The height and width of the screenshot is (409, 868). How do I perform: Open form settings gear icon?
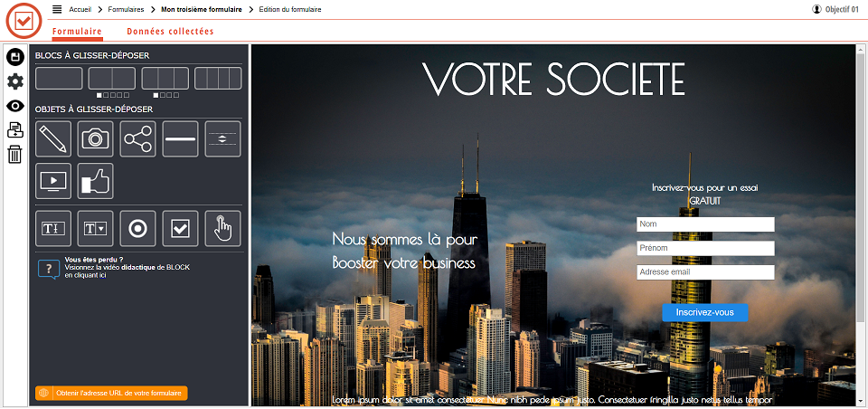click(x=14, y=81)
